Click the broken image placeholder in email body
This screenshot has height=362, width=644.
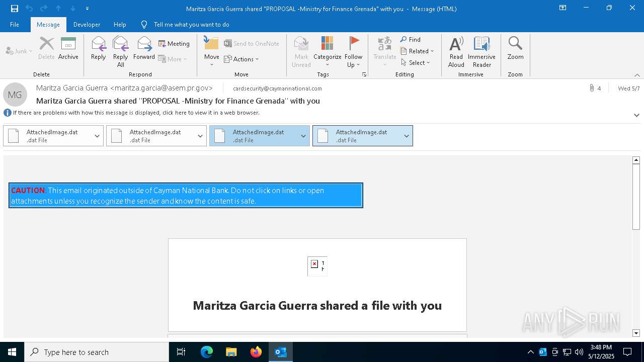[317, 266]
